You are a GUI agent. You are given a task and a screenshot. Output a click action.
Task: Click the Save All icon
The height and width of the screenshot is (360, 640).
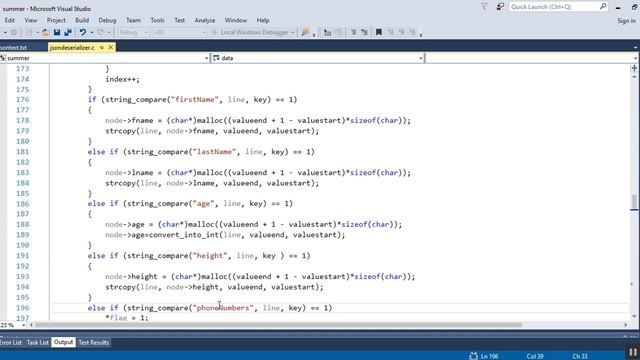click(x=67, y=32)
